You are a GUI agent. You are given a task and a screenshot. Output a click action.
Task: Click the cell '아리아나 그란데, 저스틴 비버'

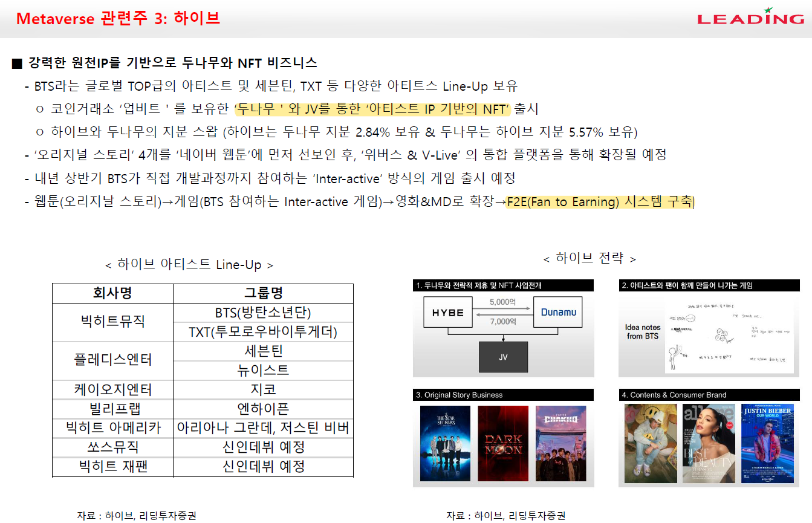point(263,428)
